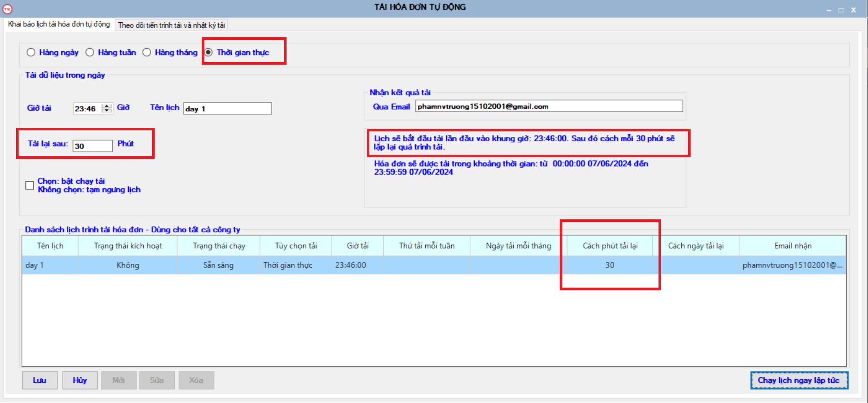The image size is (868, 403).
Task: Click the 'Tên lịch' column header
Action: [x=50, y=246]
